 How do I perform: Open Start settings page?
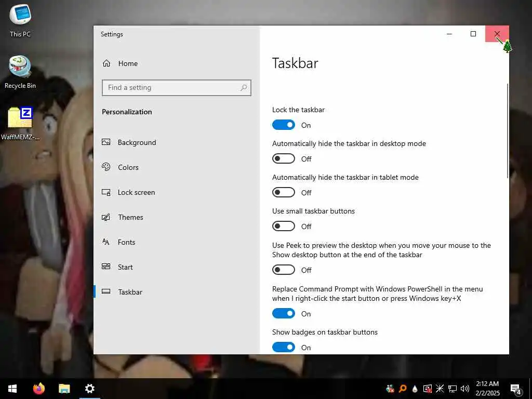point(117,267)
